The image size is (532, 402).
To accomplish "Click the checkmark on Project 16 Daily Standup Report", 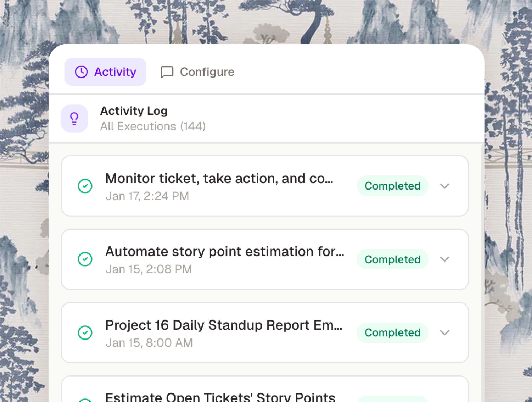I will coord(85,333).
